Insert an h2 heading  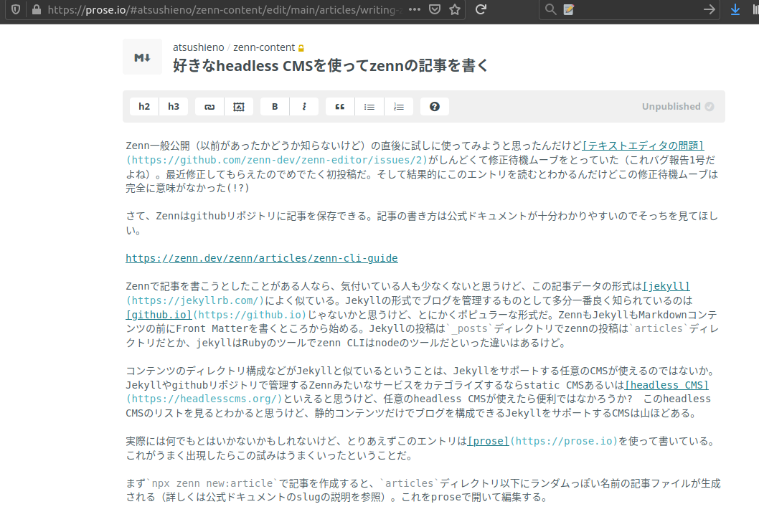[x=144, y=106]
